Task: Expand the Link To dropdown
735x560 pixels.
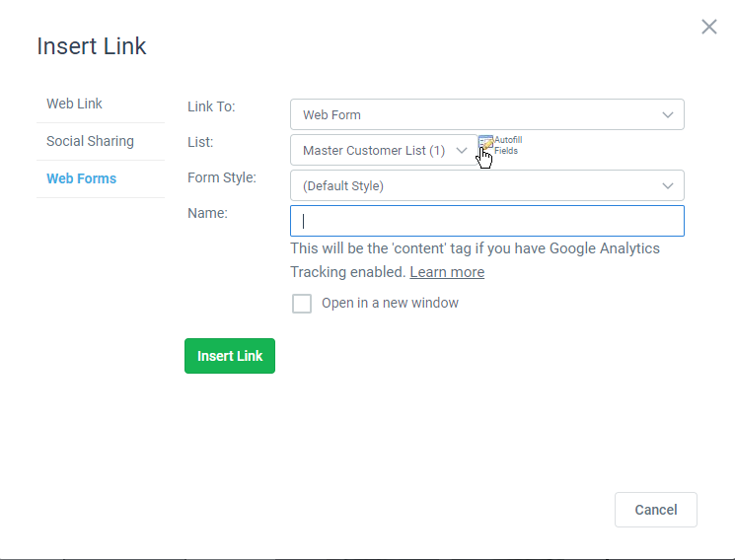Action: [486, 114]
